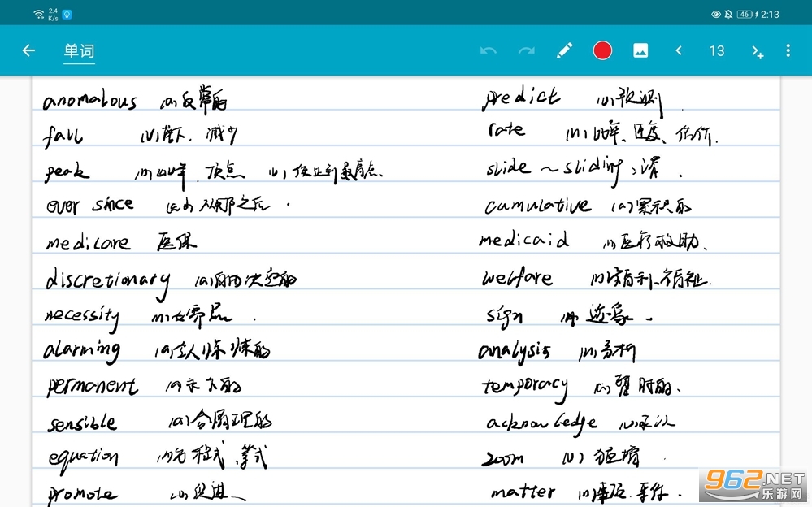Tap the handwritten text slide ~ sliding
Viewport: 812px width, 507px height.
click(554, 169)
